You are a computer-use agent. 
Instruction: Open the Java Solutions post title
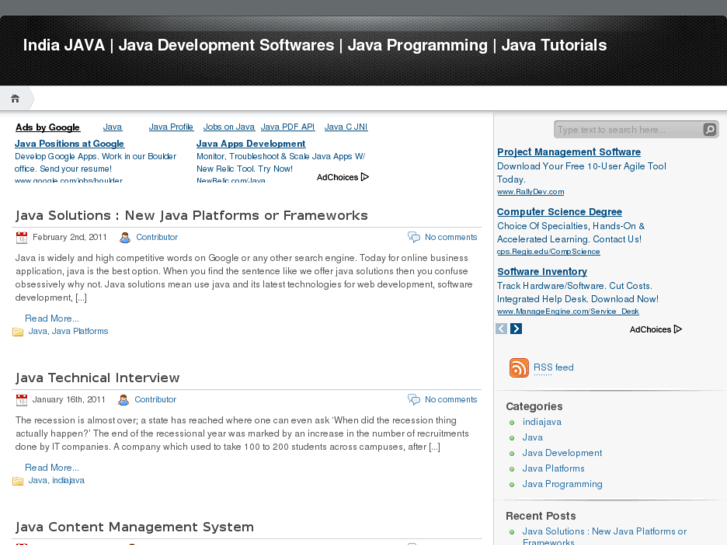point(191,215)
